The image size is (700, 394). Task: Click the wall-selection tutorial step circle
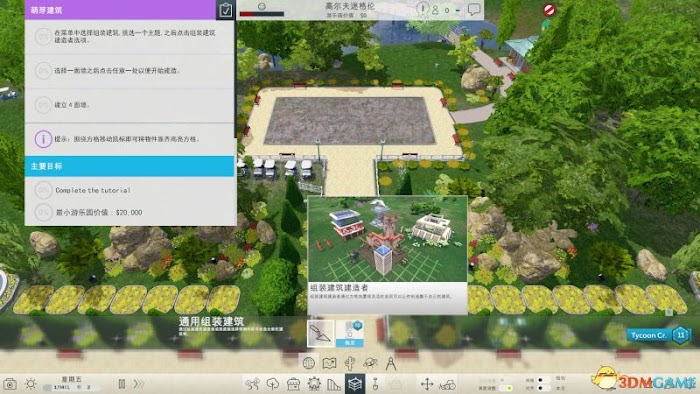(x=43, y=71)
